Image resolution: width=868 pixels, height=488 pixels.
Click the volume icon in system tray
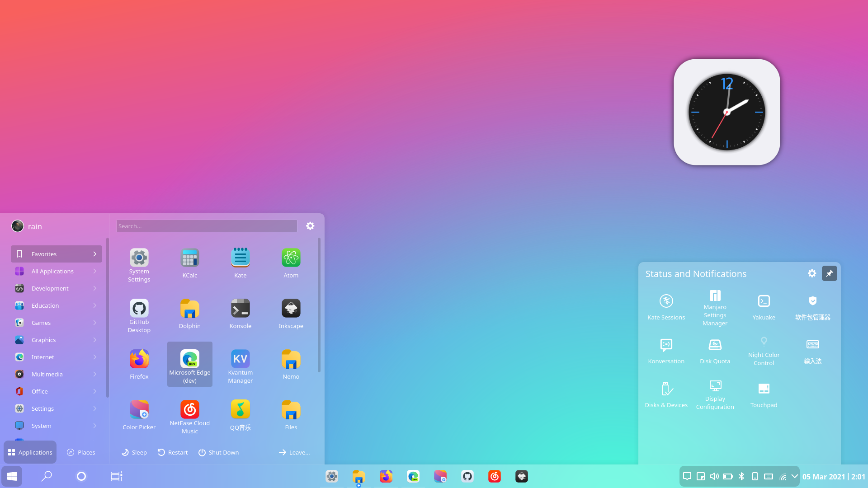click(714, 476)
